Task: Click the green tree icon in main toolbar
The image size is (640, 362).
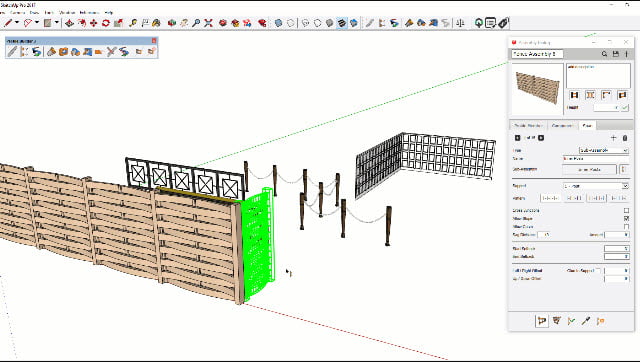Action: (479, 23)
